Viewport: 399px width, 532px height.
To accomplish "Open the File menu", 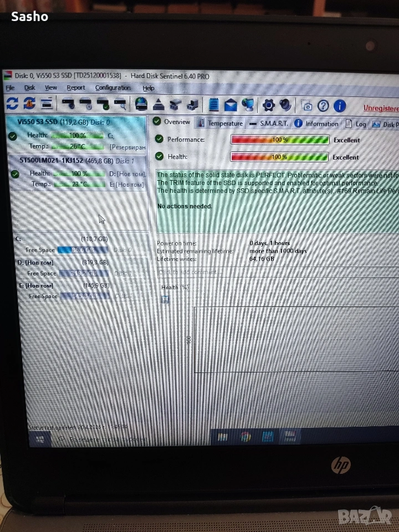I will (x=10, y=88).
